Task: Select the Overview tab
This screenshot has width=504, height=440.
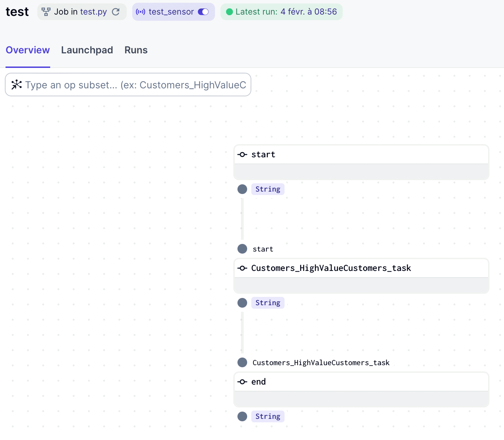Action: click(x=28, y=50)
